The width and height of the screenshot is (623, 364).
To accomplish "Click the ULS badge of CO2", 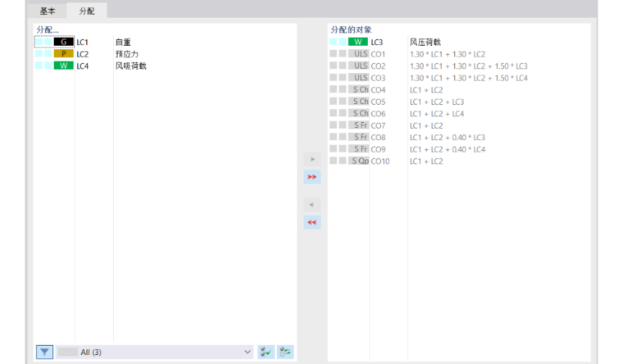I will (x=358, y=66).
